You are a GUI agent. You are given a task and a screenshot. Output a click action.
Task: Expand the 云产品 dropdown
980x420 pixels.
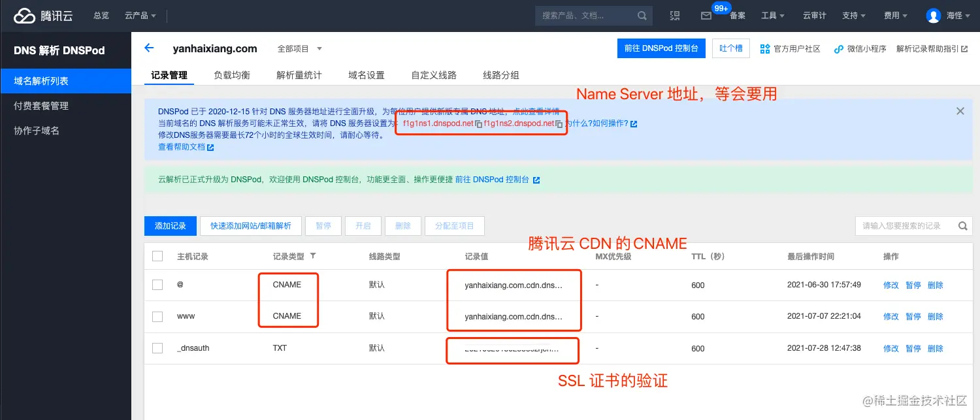(x=140, y=16)
